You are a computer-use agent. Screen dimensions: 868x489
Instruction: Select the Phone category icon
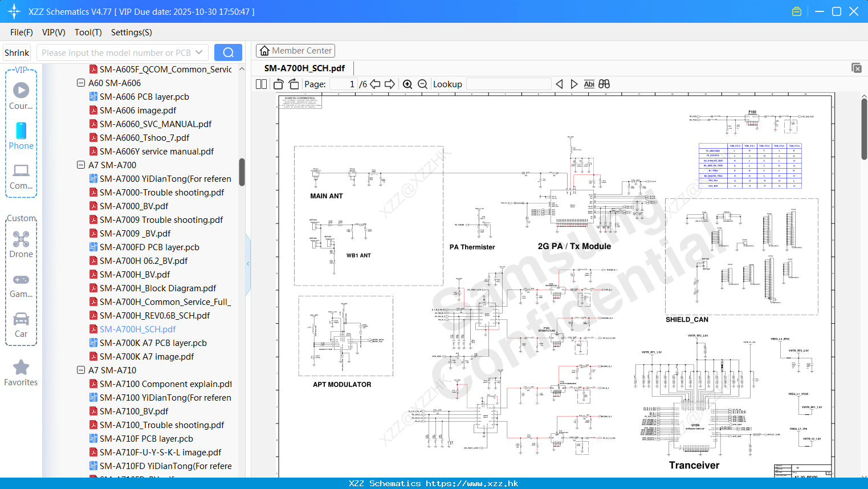pyautogui.click(x=21, y=136)
